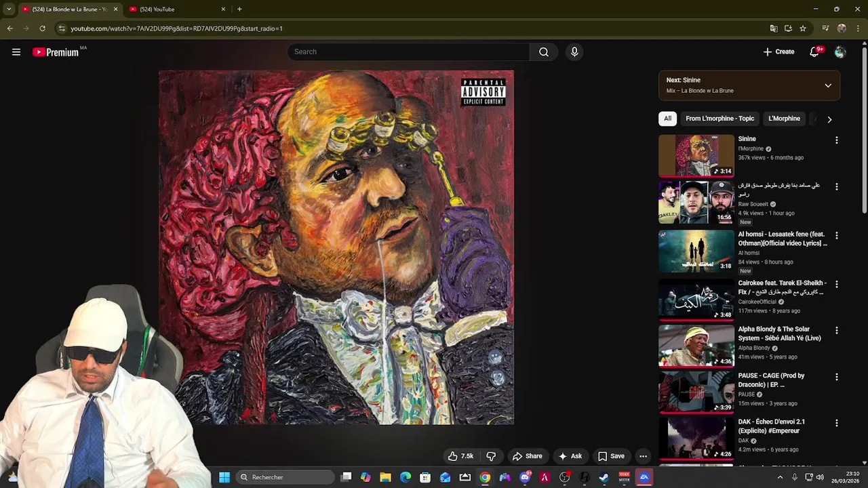Click the YouTube search input field

[x=409, y=52]
